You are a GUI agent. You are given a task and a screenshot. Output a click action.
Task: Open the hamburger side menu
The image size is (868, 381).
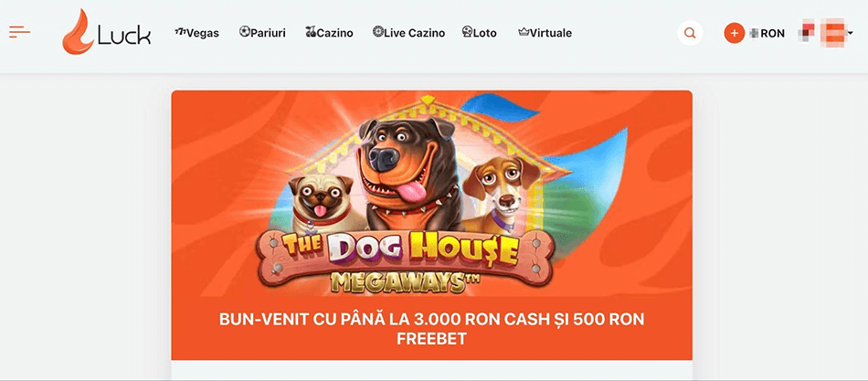click(x=19, y=32)
